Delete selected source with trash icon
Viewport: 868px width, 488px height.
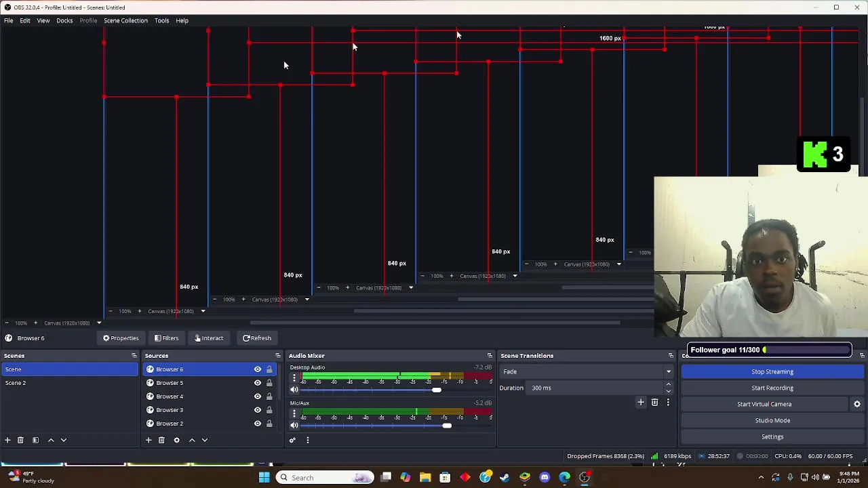click(161, 440)
